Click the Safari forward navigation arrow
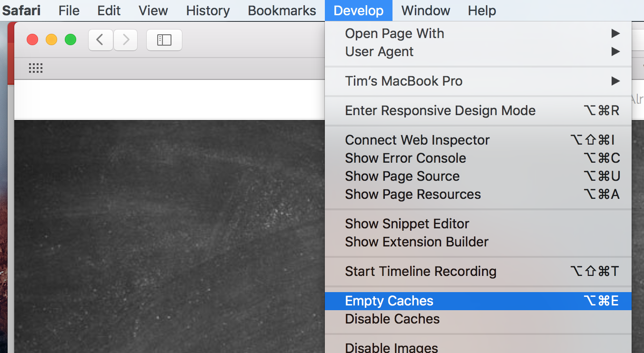Screen dimensions: 644x353 [x=126, y=40]
